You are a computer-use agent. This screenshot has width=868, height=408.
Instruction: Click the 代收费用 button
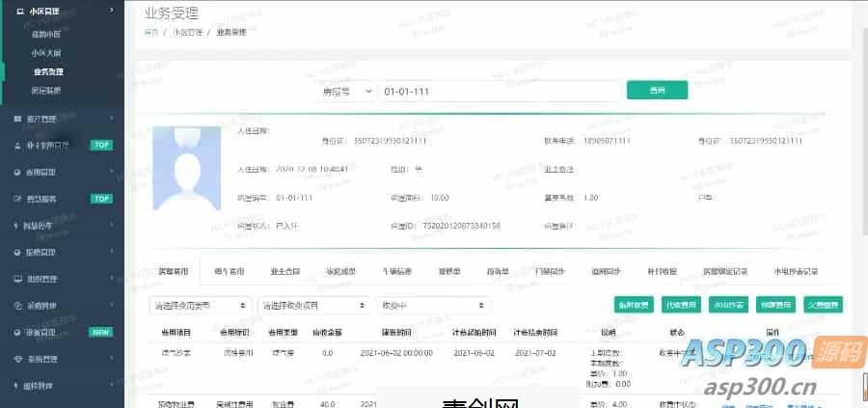[682, 305]
